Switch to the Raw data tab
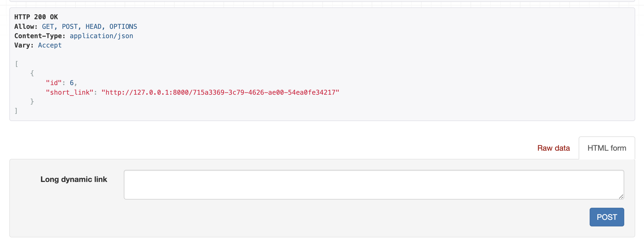 553,148
